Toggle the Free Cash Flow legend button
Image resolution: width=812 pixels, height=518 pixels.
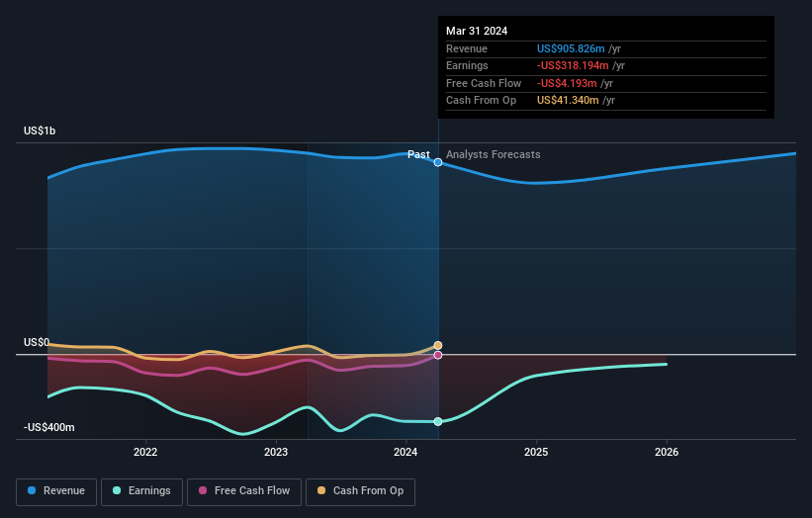click(x=244, y=491)
